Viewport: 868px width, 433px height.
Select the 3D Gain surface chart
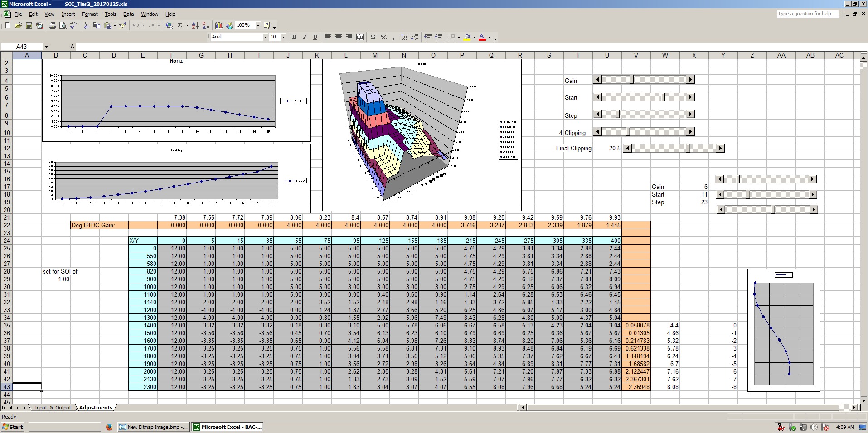[422, 135]
